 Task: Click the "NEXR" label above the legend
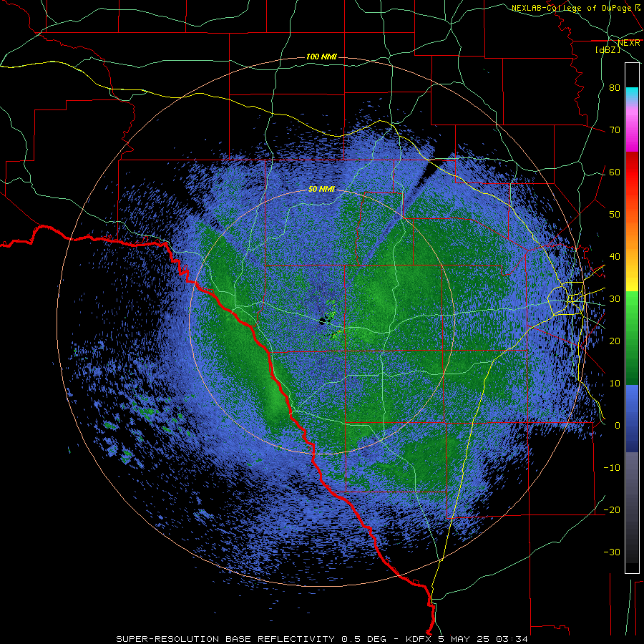(x=629, y=43)
